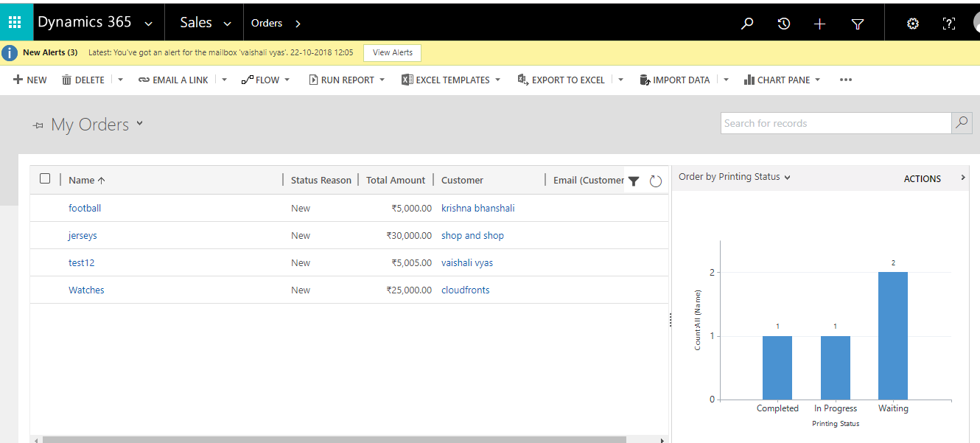Open the search magnifier in top bar

pyautogui.click(x=747, y=24)
